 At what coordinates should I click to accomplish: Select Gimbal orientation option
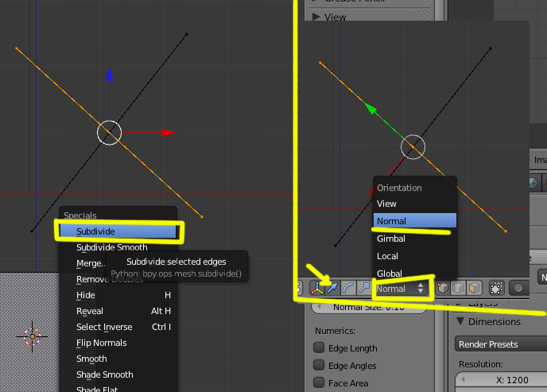pyautogui.click(x=415, y=239)
